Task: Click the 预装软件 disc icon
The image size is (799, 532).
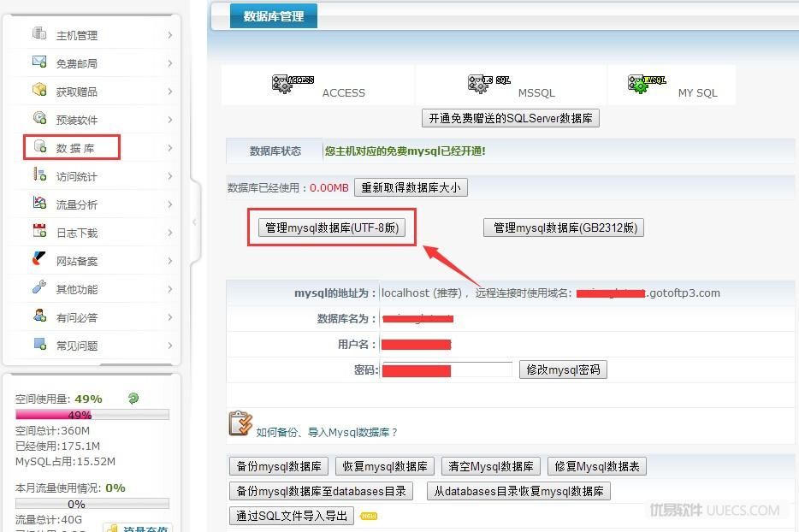Action: 39,118
